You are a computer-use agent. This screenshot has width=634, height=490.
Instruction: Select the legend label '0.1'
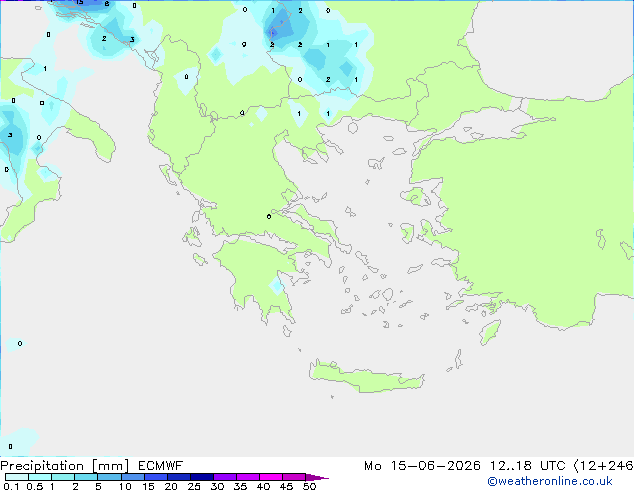click(x=11, y=486)
